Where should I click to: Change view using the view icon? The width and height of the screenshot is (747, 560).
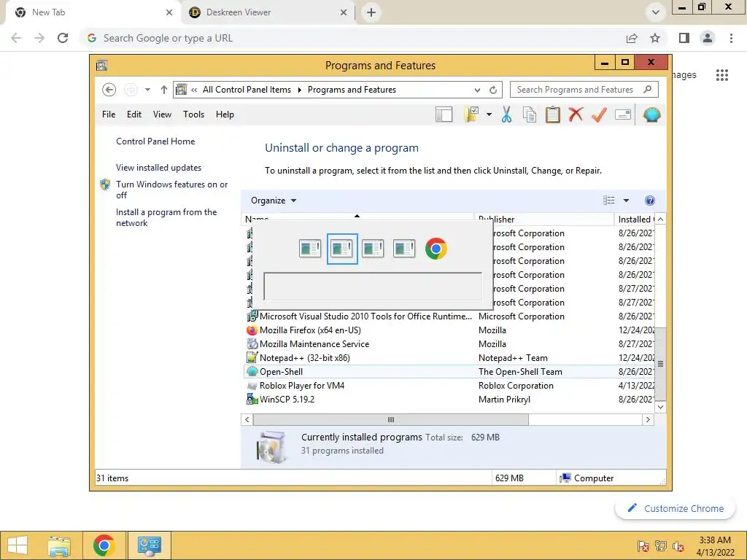tap(609, 201)
